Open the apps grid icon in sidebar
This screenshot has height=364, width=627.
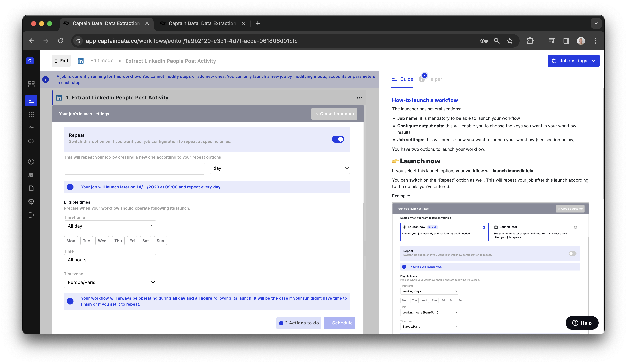[31, 114]
